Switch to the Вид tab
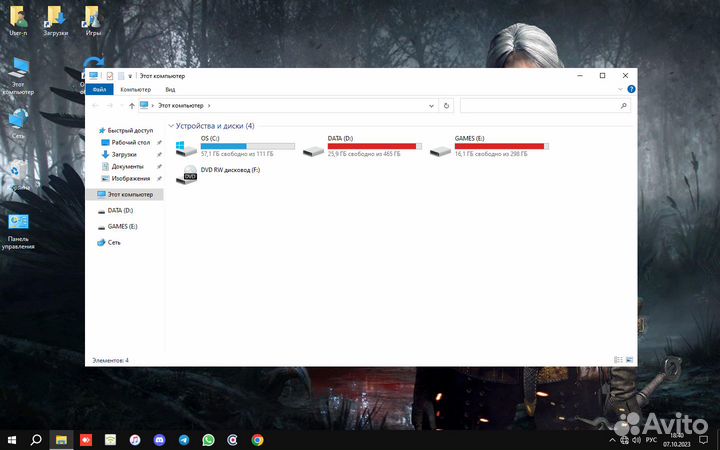Image resolution: width=720 pixels, height=450 pixels. (170, 89)
